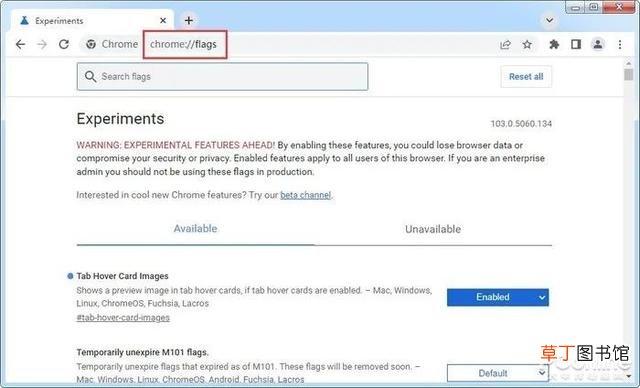
Task: Click the Chrome site info chip
Action: pyautogui.click(x=111, y=44)
